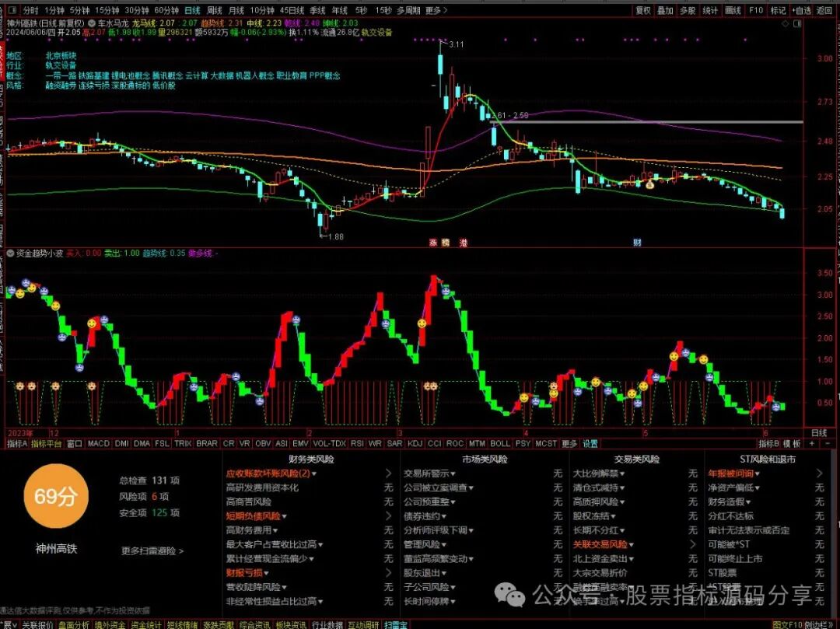The image size is (840, 629).
Task: Expand the 应收账款坏账风险(2) dropdown
Action: pyautogui.click(x=314, y=473)
